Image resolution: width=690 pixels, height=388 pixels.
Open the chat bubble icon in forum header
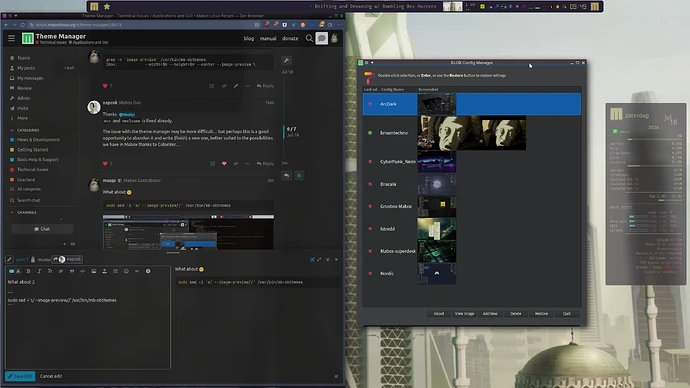point(322,38)
